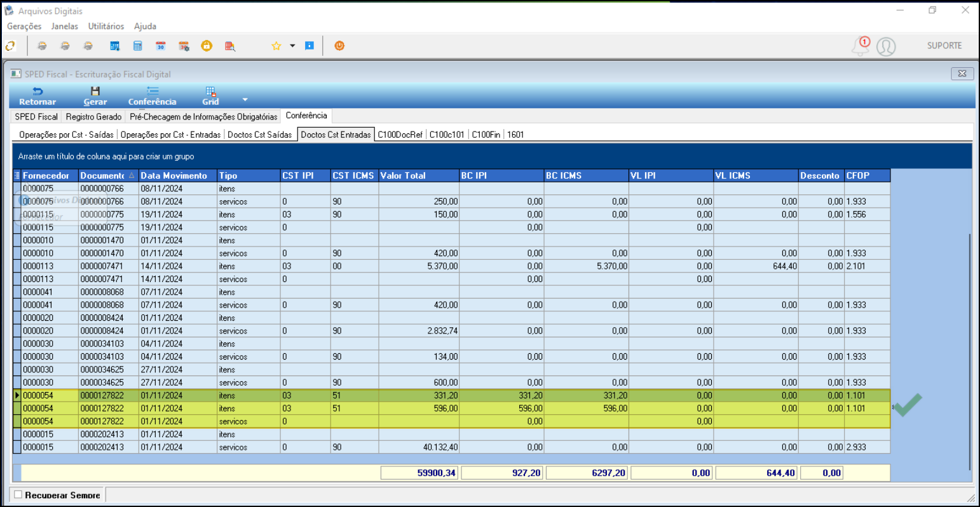Click the Arquivos Digitais title bar icon
The height and width of the screenshot is (507, 980).
pyautogui.click(x=9, y=11)
